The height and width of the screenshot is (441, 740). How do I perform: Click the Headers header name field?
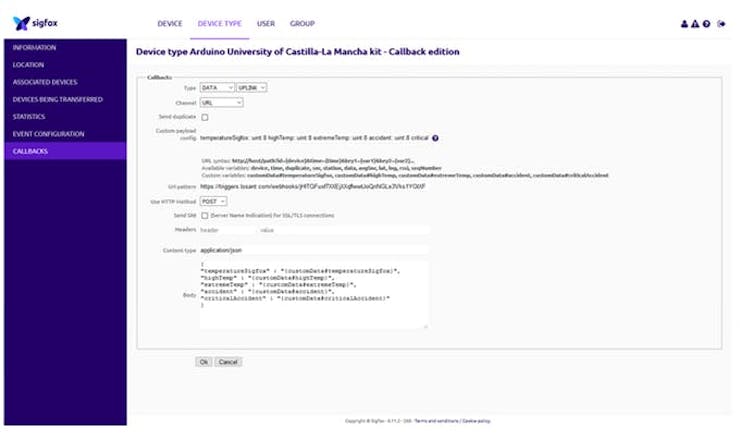(228, 230)
